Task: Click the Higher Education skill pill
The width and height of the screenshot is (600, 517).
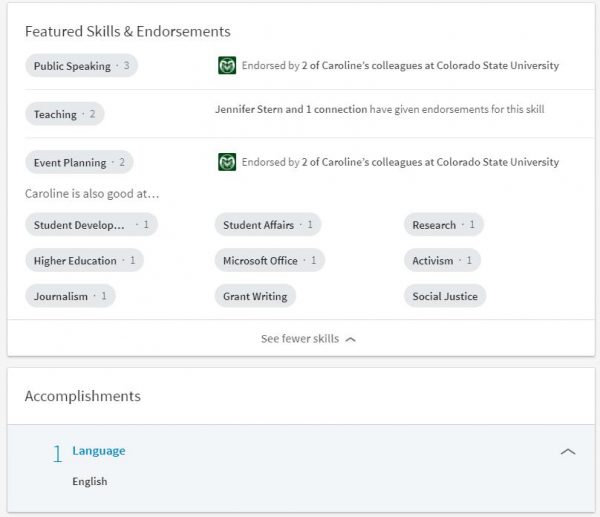Action: (84, 261)
